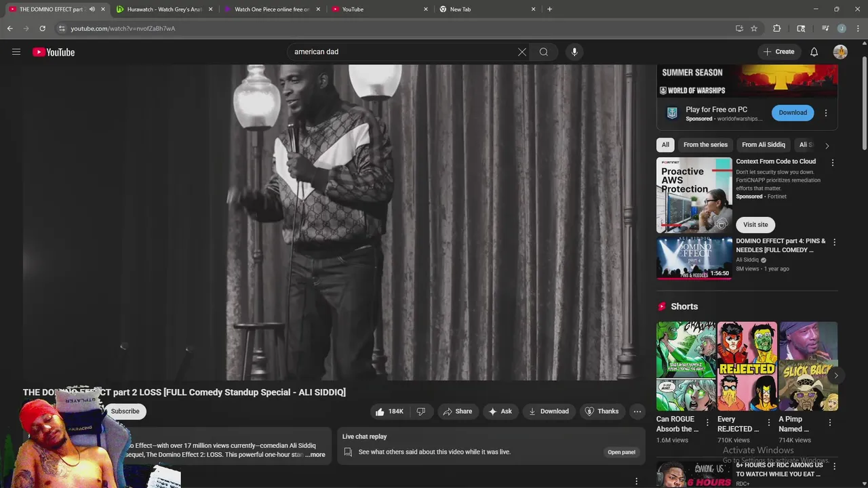This screenshot has height=488, width=868.
Task: Click the search magnifier button
Action: tap(544, 52)
